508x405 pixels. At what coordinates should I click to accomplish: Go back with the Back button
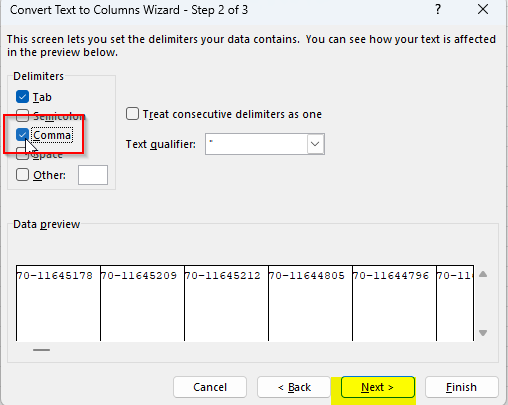[x=294, y=387]
